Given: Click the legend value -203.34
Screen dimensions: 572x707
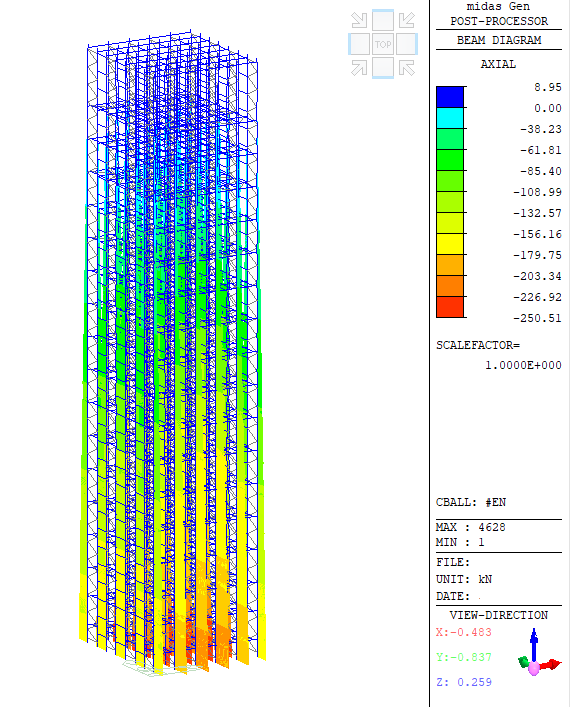Looking at the screenshot, I should (x=537, y=276).
